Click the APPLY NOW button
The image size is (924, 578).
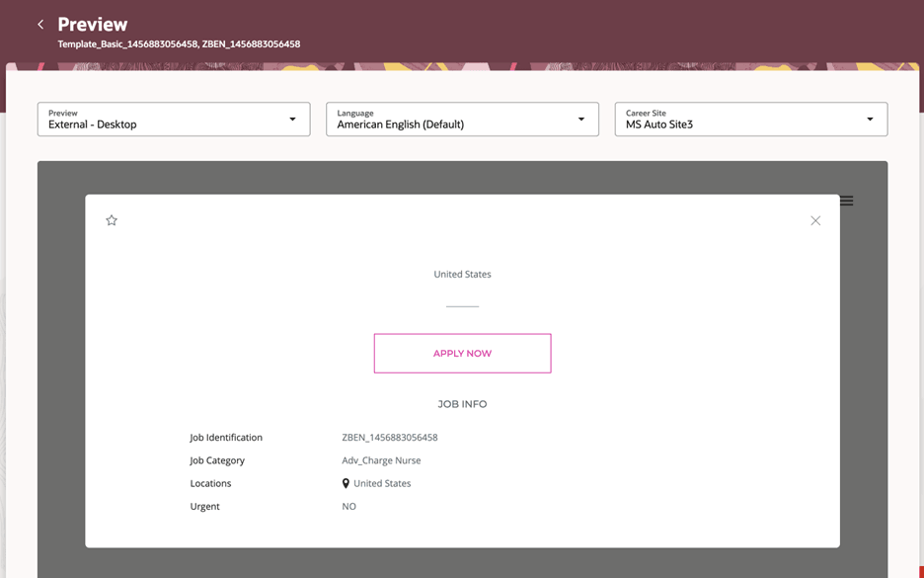coord(462,353)
